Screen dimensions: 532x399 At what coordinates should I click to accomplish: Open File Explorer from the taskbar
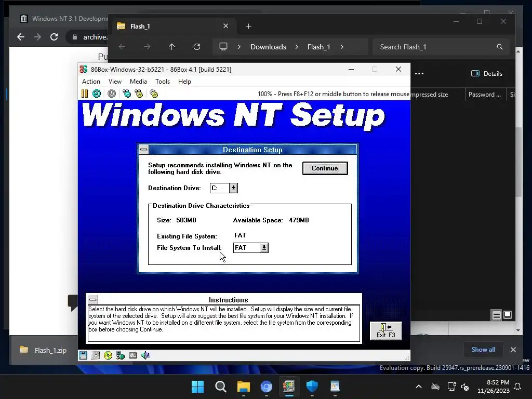click(x=244, y=387)
